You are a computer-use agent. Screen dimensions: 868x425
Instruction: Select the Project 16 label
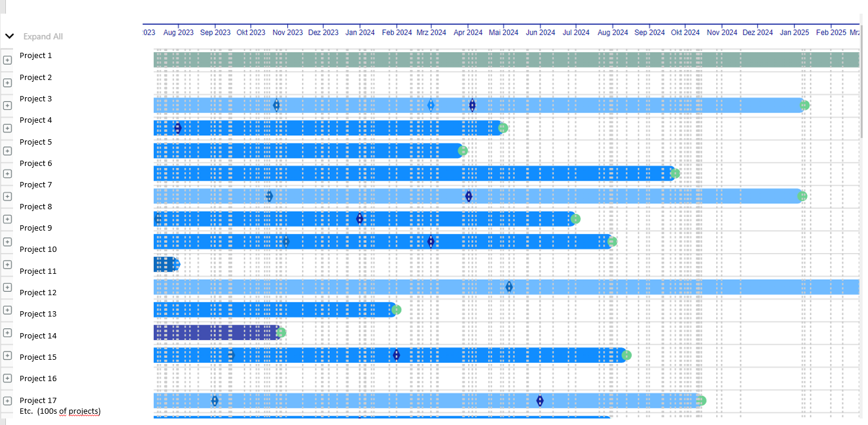coord(38,379)
